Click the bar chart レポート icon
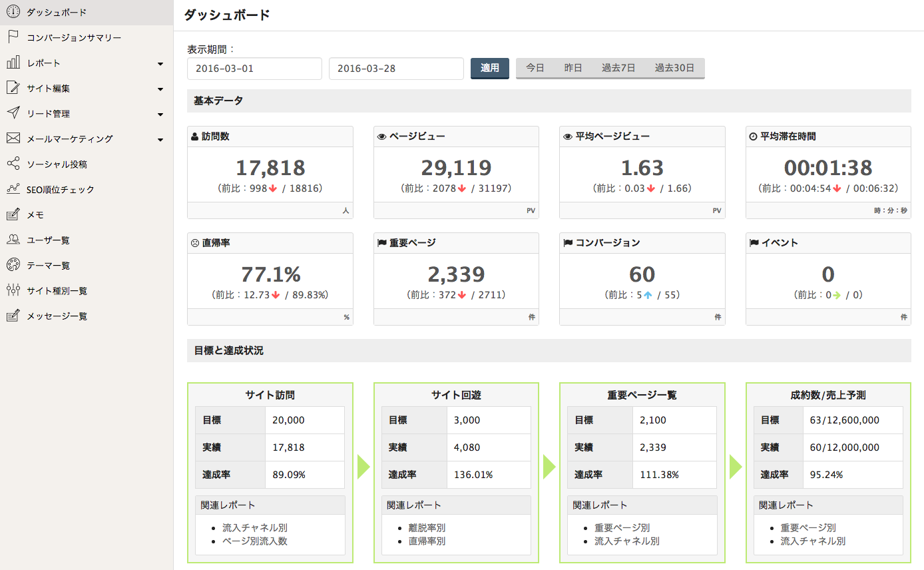This screenshot has height=570, width=924. 13,63
